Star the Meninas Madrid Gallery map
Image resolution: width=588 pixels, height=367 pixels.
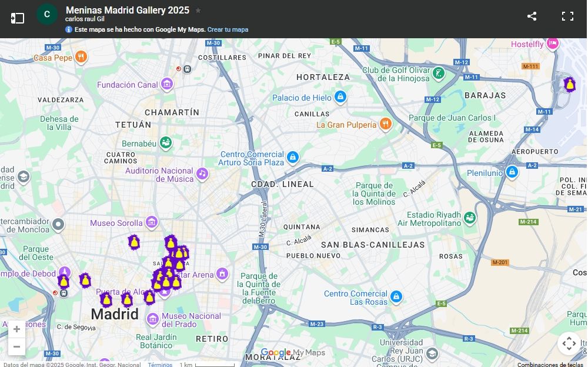click(x=198, y=11)
